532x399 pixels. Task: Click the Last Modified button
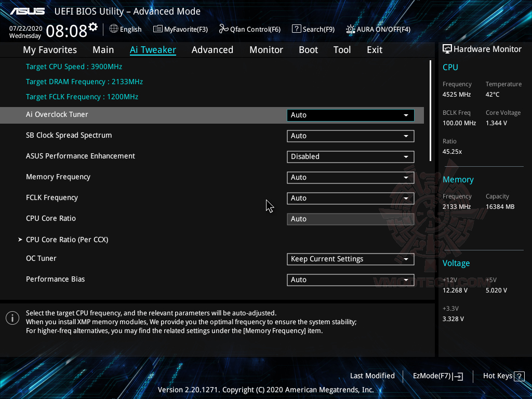372,376
